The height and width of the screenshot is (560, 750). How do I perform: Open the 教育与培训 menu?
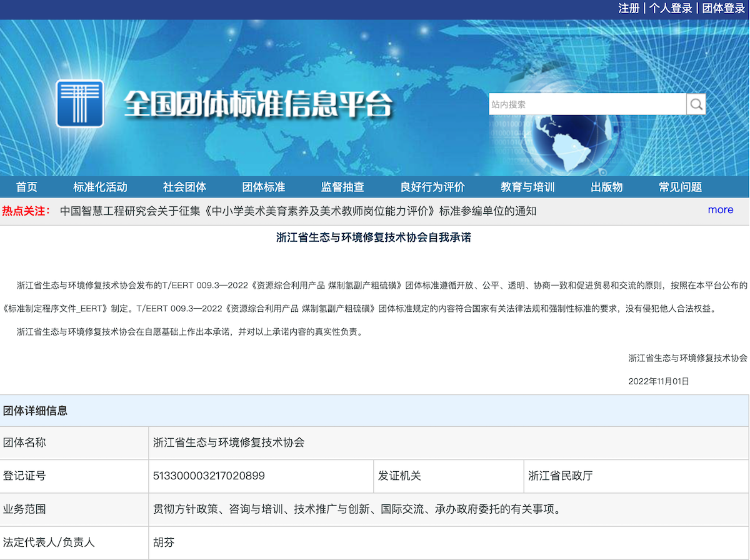pos(527,187)
